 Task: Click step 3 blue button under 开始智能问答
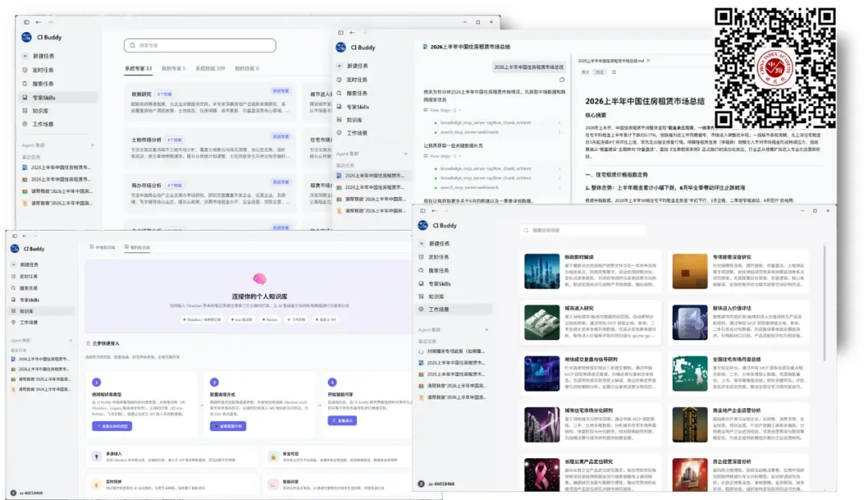tap(342, 420)
